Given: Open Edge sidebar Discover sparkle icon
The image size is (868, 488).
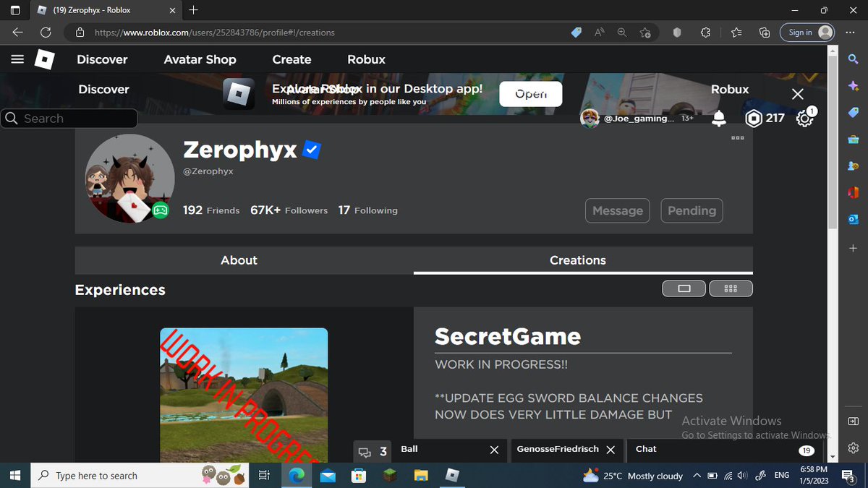Looking at the screenshot, I should coord(853,85).
